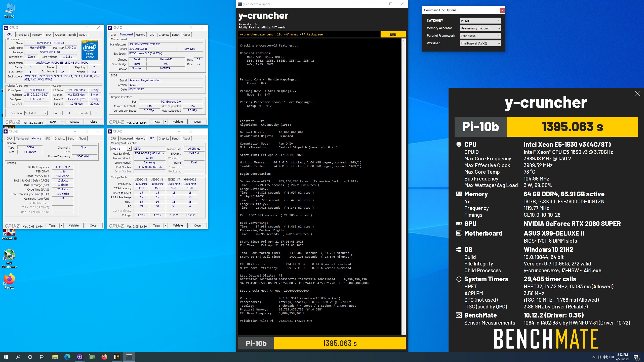Click Close in SPD window
This screenshot has width=644, height=362.
pyautogui.click(x=197, y=225)
